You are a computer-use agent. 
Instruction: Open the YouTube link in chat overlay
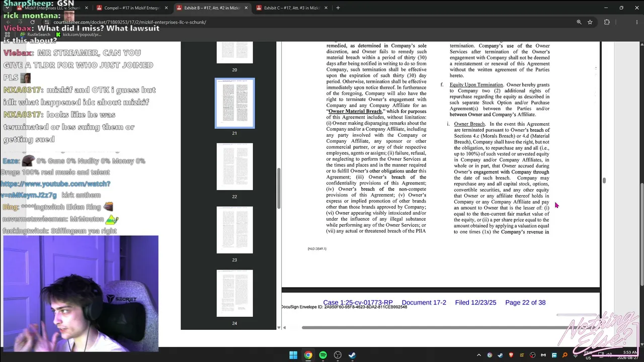tap(55, 190)
